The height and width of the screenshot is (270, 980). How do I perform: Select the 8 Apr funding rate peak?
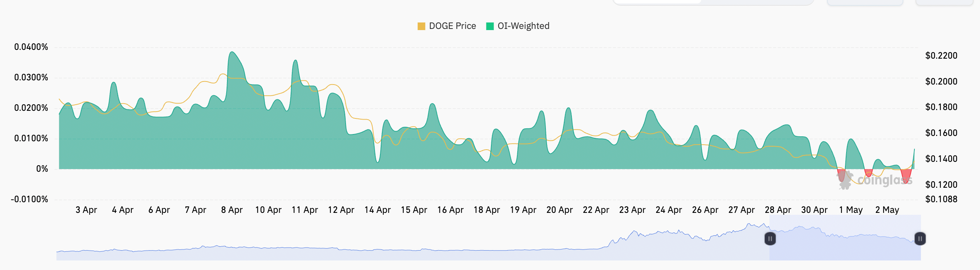232,53
